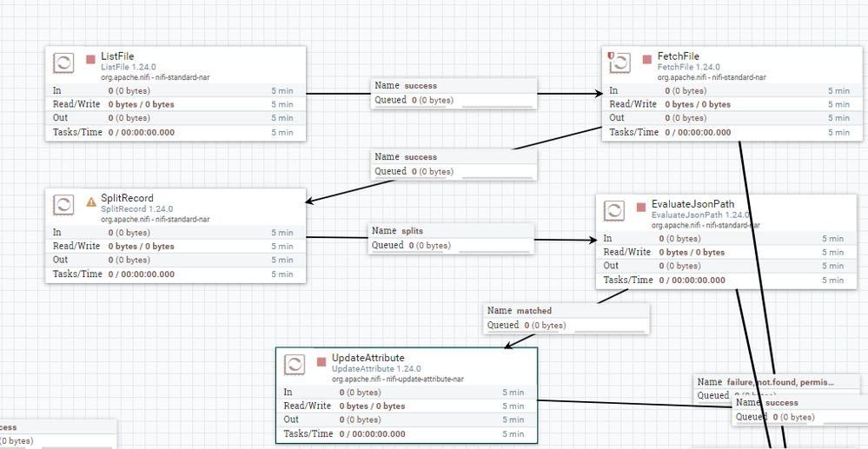Select the failure, not.found, permis... connection label

[777, 382]
